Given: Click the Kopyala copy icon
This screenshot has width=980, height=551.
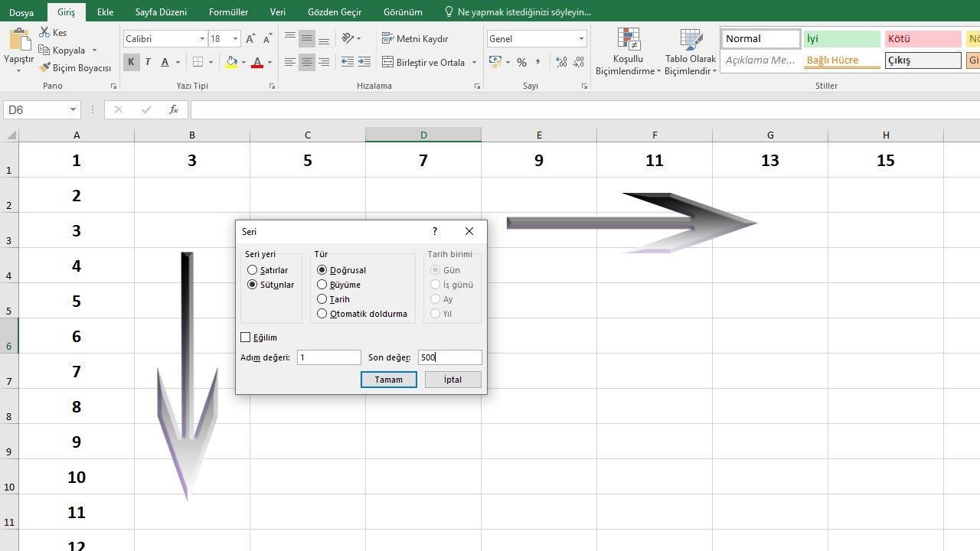Looking at the screenshot, I should [x=44, y=51].
